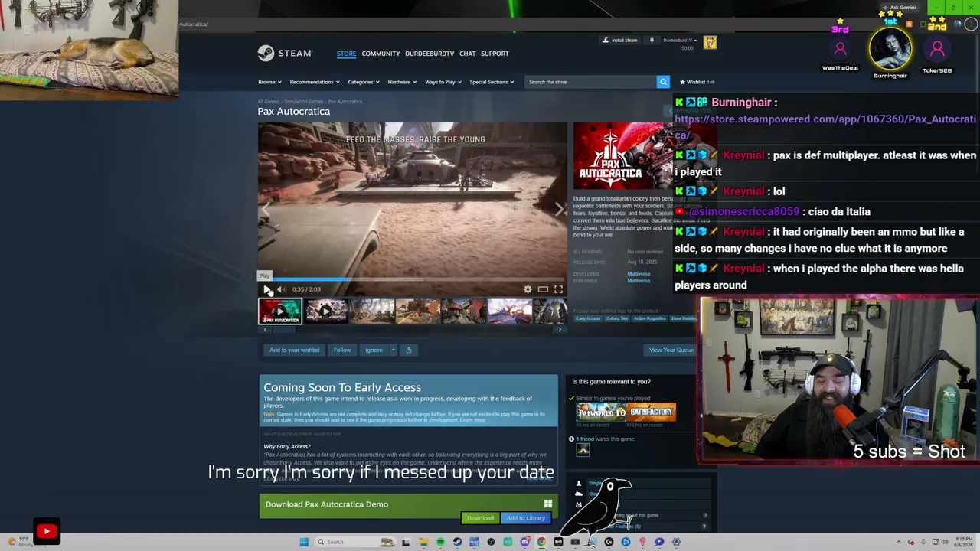Open the Simulation Games breadcrumb
This screenshot has height=551, width=980.
[305, 102]
